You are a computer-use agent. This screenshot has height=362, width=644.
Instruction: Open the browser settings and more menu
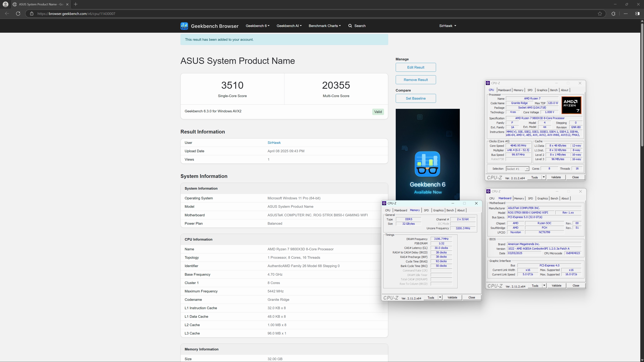click(x=626, y=13)
